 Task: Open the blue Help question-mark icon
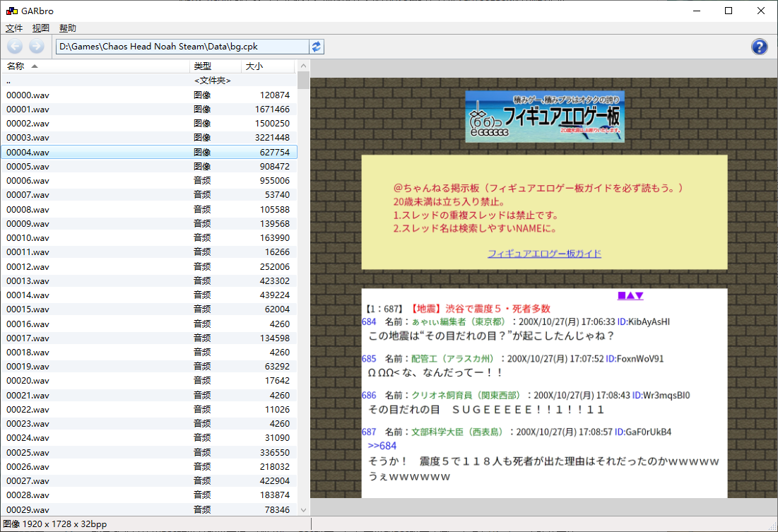tap(759, 47)
